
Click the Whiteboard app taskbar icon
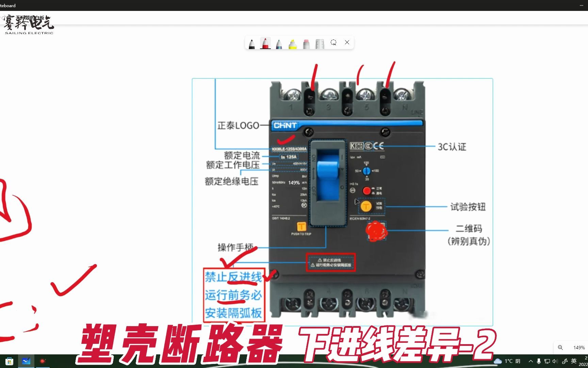point(26,361)
